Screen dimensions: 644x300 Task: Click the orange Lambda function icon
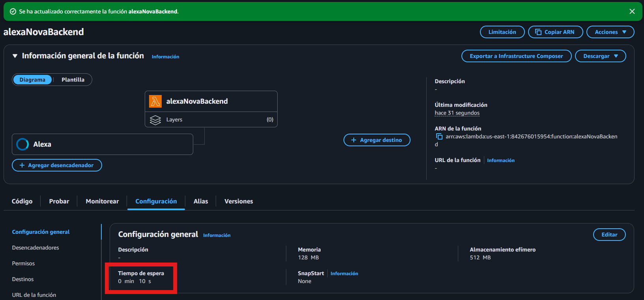[155, 101]
